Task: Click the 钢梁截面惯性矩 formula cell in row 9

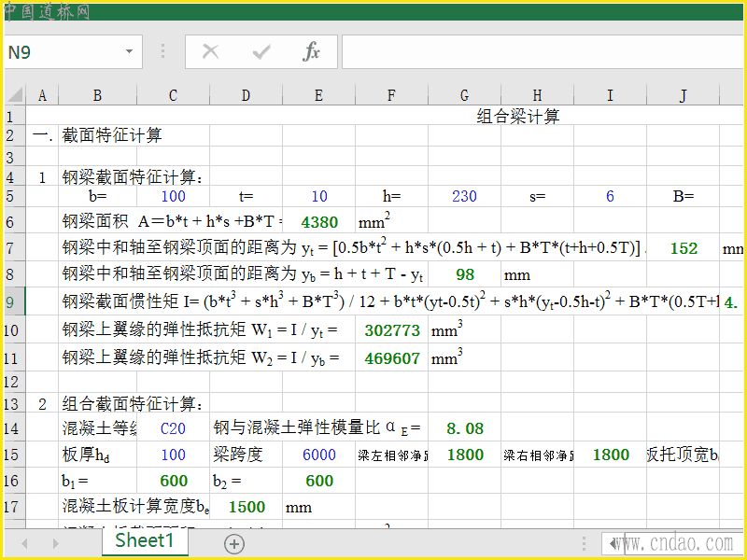Action: point(389,301)
